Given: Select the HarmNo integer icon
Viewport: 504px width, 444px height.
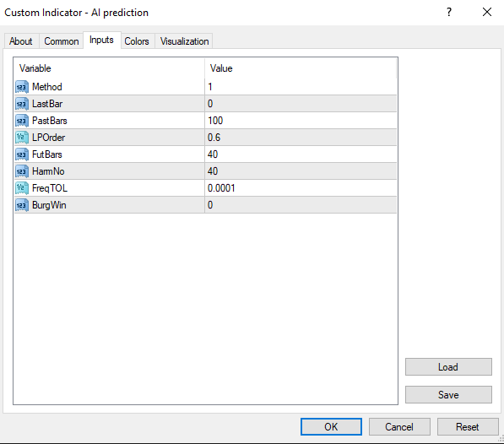Looking at the screenshot, I should point(22,171).
